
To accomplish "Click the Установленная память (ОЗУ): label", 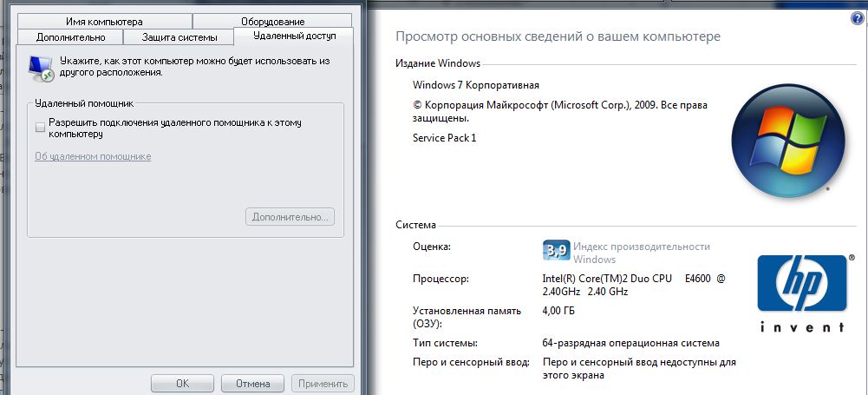I will coord(467,318).
